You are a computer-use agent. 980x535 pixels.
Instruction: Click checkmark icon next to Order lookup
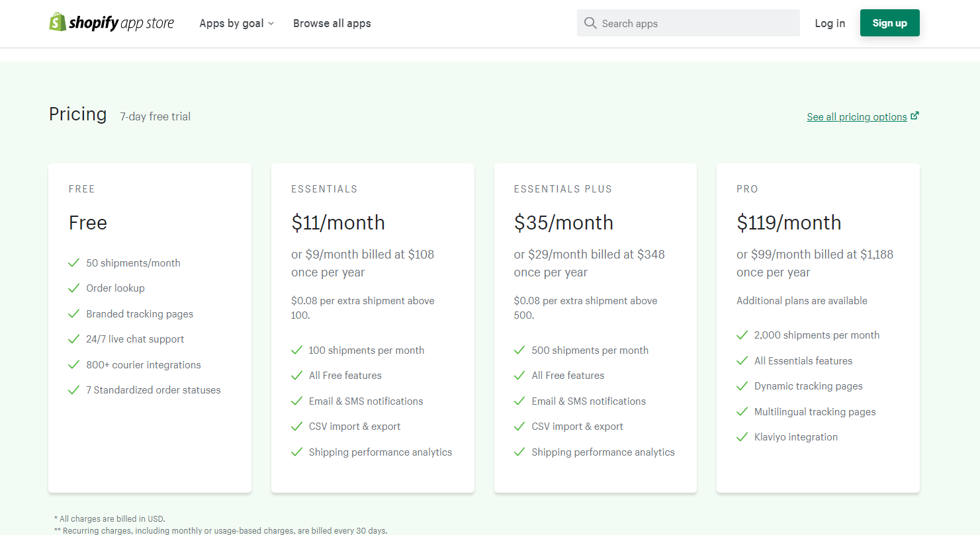[74, 288]
